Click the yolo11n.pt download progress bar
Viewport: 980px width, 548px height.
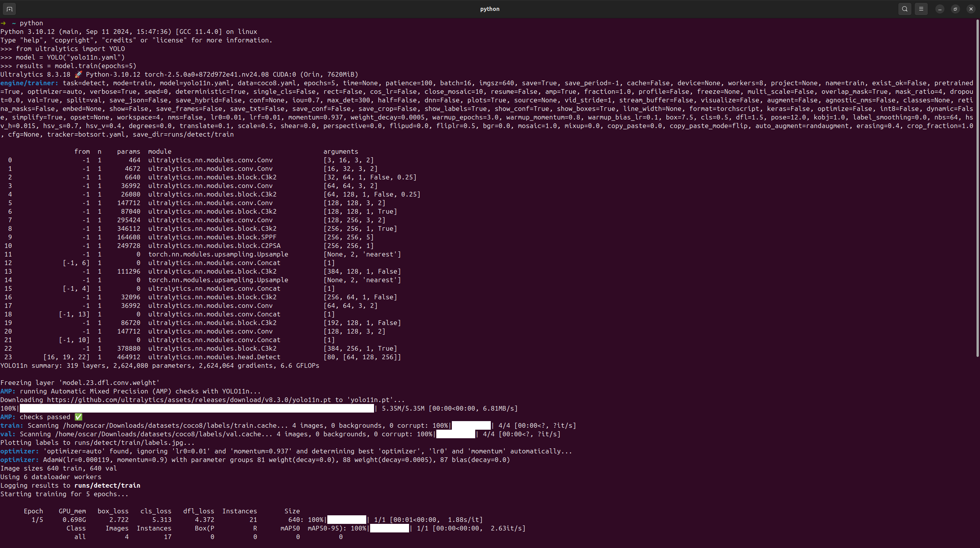click(x=197, y=408)
